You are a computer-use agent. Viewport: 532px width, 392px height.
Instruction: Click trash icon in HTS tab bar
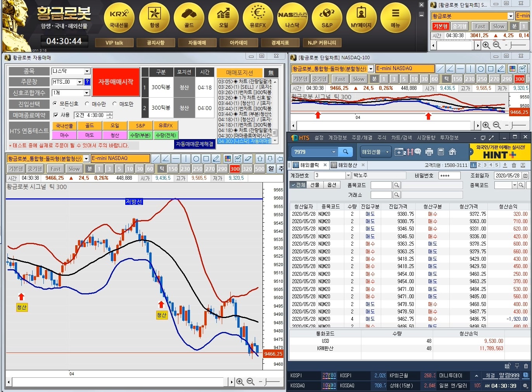[514, 165]
